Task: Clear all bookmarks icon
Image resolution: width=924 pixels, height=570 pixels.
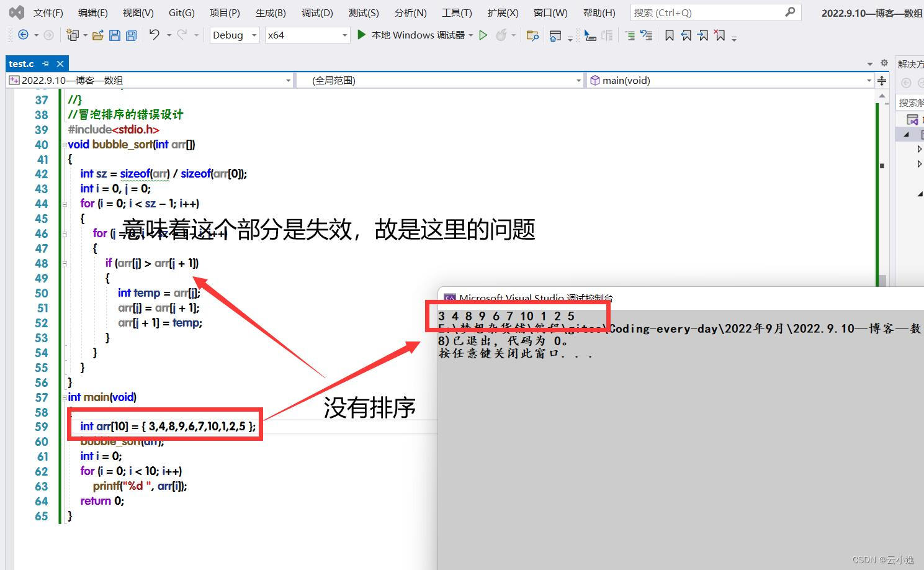Action: pyautogui.click(x=719, y=35)
